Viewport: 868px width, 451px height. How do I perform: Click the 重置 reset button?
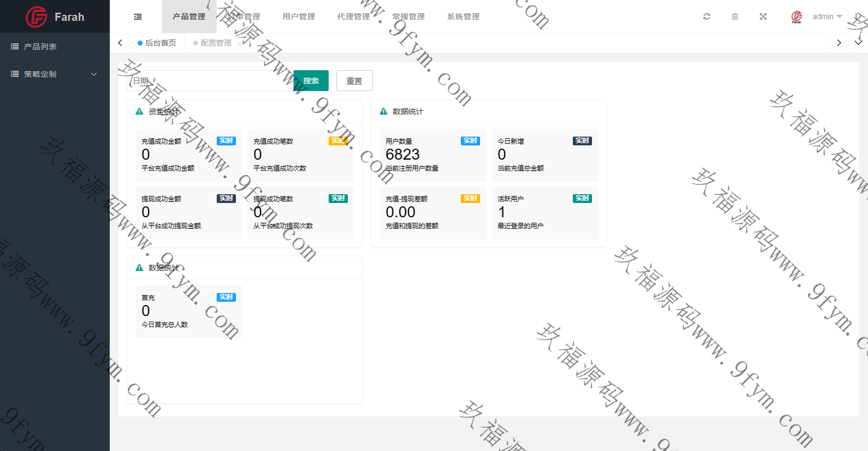click(x=354, y=81)
